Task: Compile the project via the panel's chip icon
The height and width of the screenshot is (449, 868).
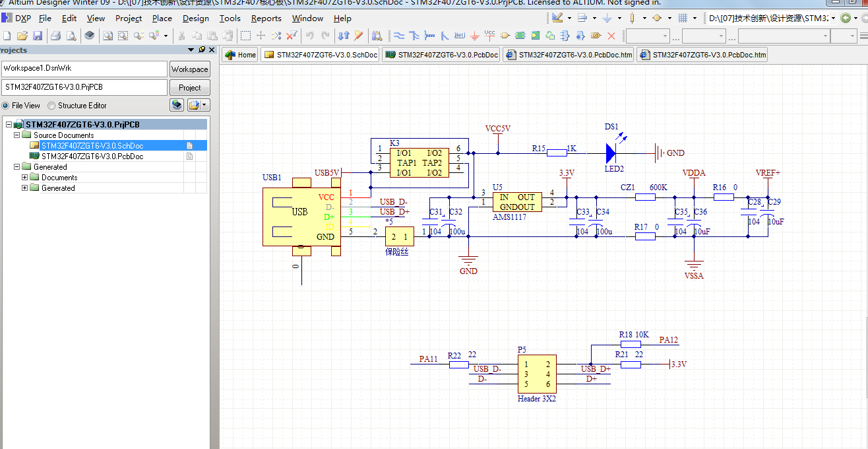Action: click(x=176, y=105)
